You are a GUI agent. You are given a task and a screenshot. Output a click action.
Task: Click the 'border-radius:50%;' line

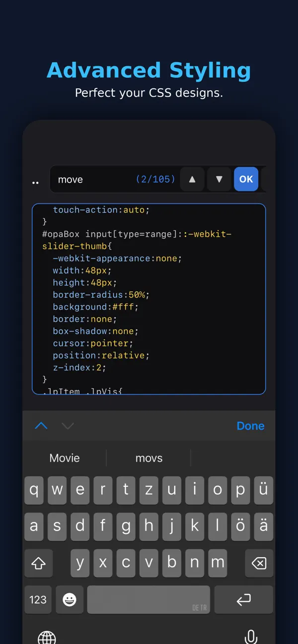(101, 295)
